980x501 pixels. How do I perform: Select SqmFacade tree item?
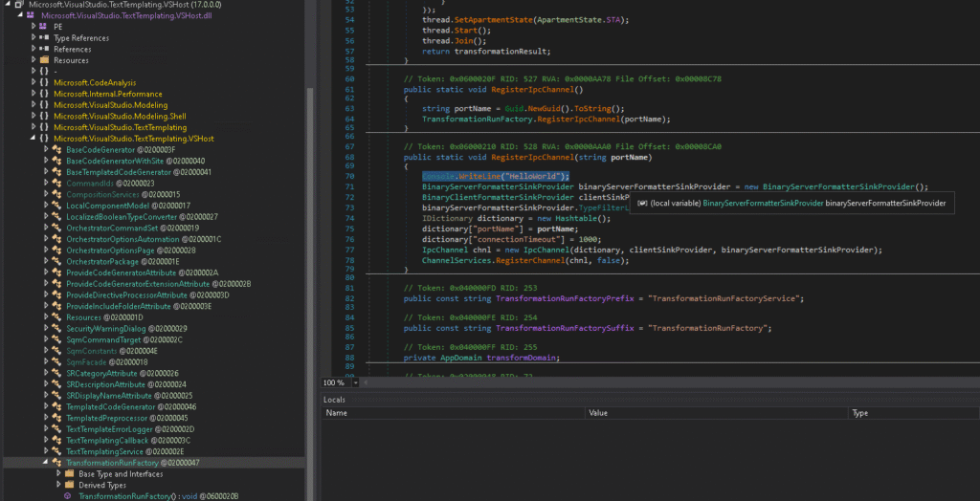(x=107, y=361)
